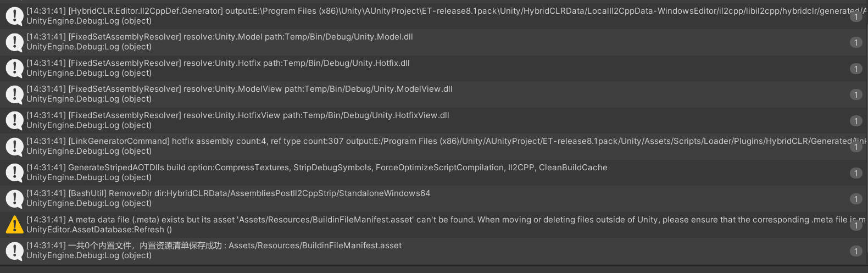The image size is (868, 273).
Task: Click count badge on BashUtil RemoveDir row
Action: [x=856, y=199]
